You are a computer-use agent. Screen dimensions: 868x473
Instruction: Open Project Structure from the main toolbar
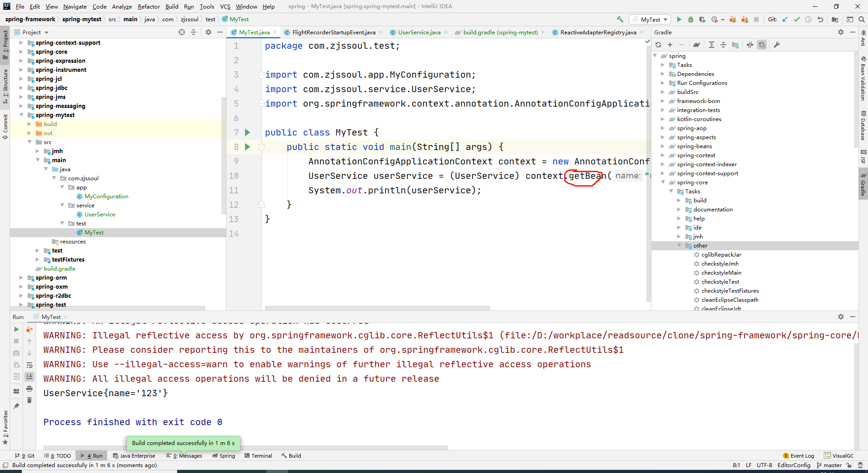(835, 19)
